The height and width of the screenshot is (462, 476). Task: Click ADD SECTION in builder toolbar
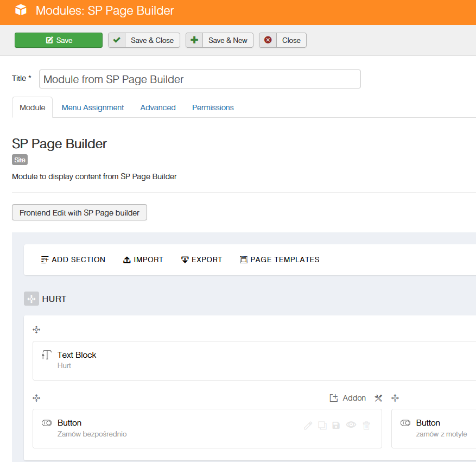73,260
